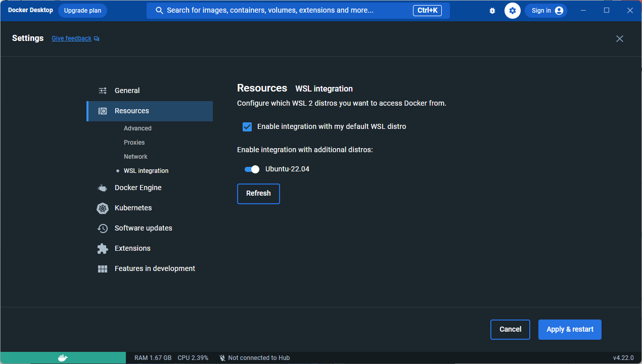
Task: Open the General settings section
Action: tap(127, 90)
